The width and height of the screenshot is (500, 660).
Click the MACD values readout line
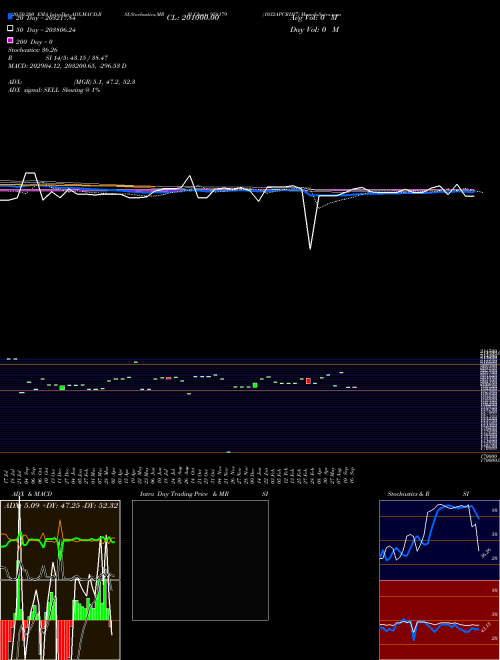coord(67,66)
